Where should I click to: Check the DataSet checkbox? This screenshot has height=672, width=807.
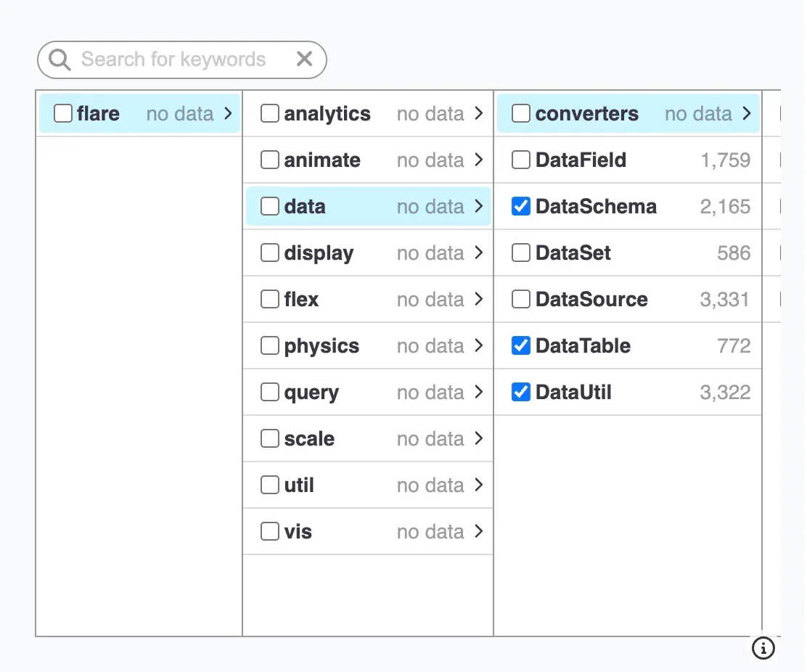(521, 253)
